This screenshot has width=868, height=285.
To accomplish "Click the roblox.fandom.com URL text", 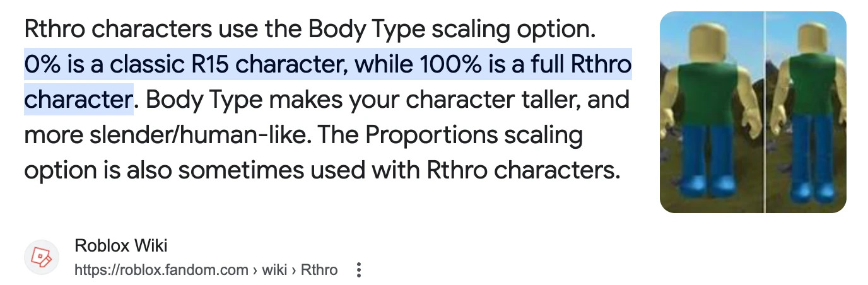I will (x=161, y=270).
